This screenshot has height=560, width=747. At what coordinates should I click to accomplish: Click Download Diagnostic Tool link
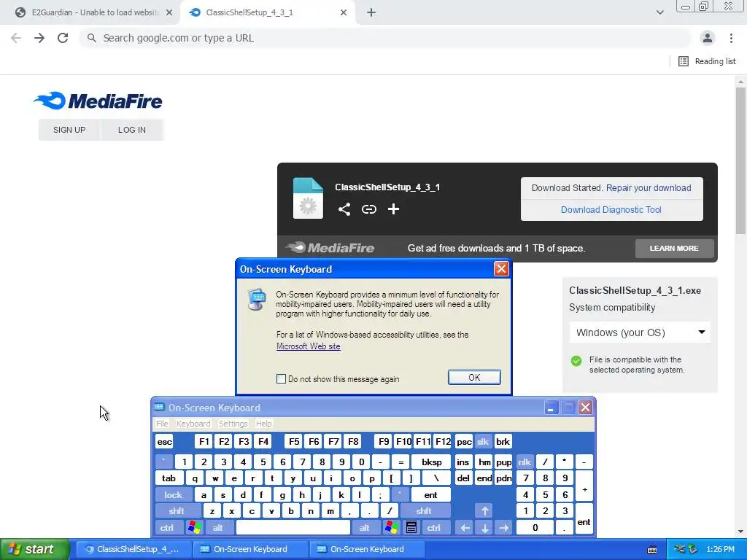point(611,209)
